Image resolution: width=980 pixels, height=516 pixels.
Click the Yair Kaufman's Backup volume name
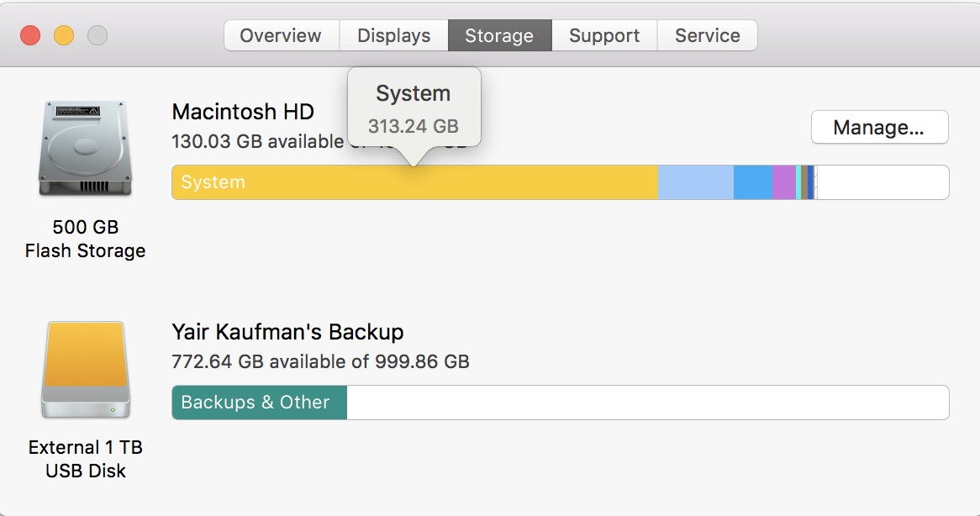[287, 332]
